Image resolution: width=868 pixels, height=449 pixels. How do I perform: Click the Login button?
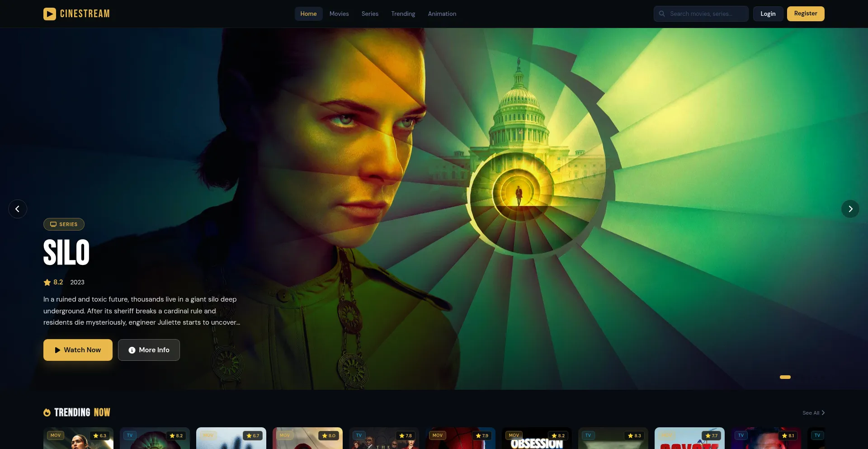pyautogui.click(x=768, y=14)
